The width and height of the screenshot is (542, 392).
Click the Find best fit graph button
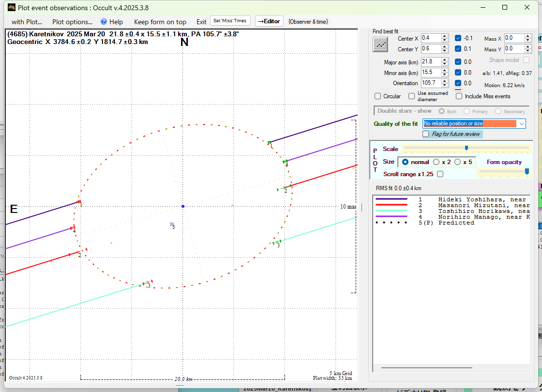(x=380, y=45)
